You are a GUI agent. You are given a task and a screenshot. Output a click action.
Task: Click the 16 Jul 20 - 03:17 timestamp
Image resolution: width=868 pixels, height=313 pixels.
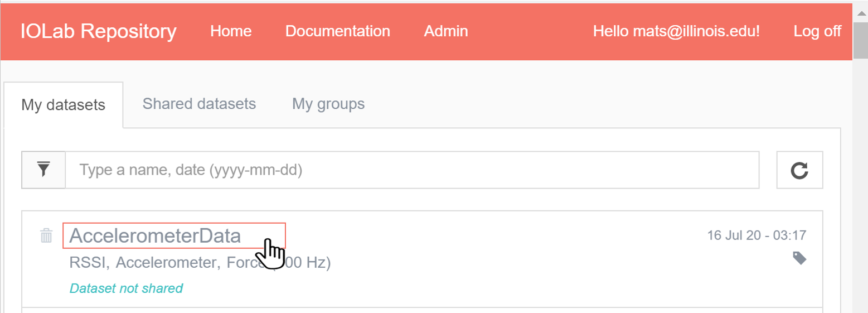757,235
